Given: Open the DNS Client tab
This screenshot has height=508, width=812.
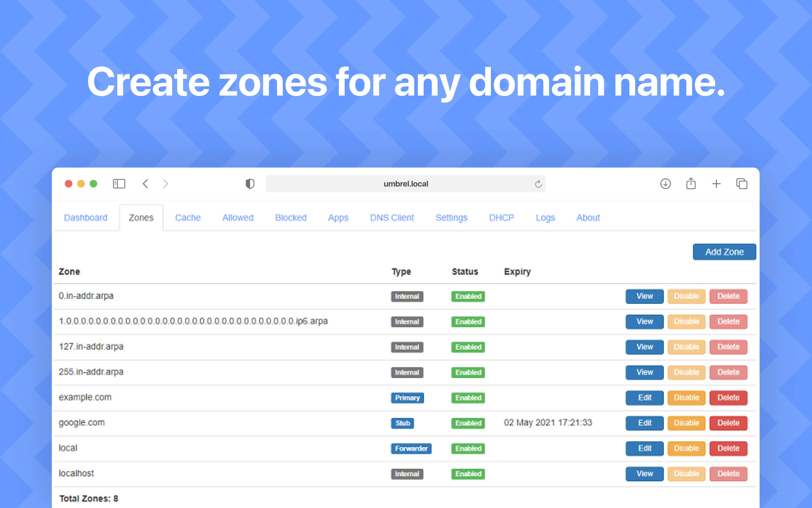Looking at the screenshot, I should tap(392, 217).
